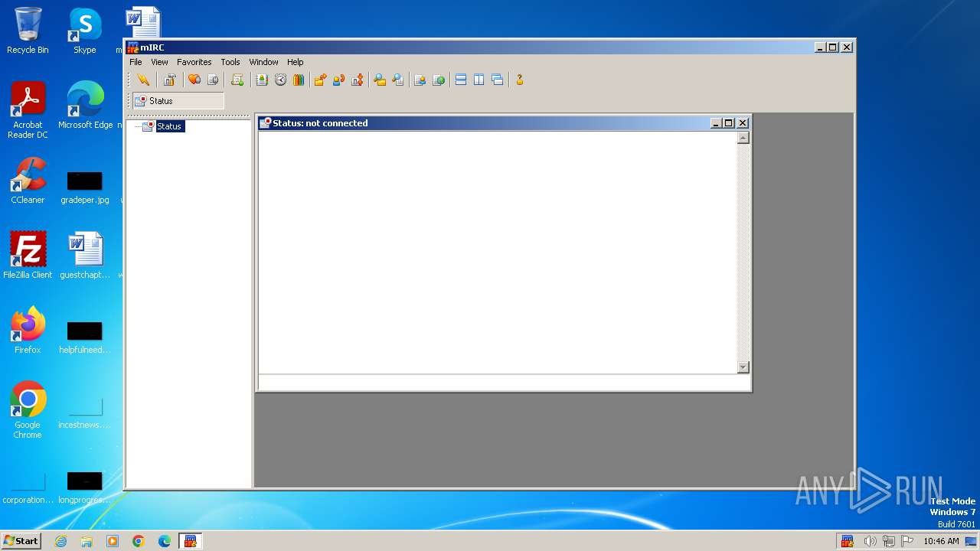Open the Favorites menu

(194, 62)
